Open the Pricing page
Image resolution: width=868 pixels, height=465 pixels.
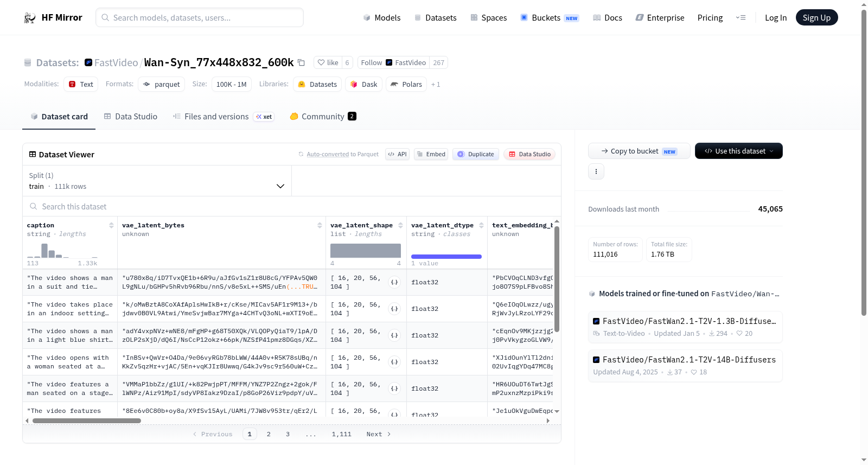[x=710, y=18]
